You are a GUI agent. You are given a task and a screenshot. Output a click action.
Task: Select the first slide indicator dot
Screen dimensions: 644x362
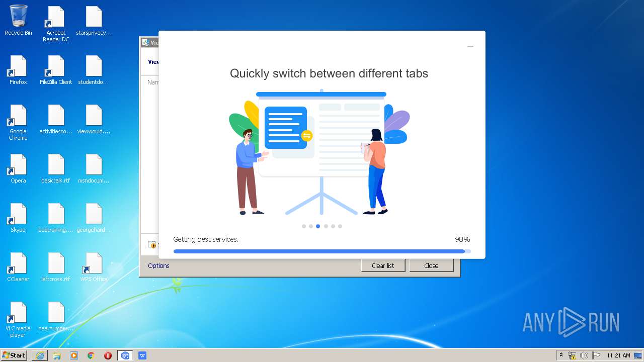304,226
